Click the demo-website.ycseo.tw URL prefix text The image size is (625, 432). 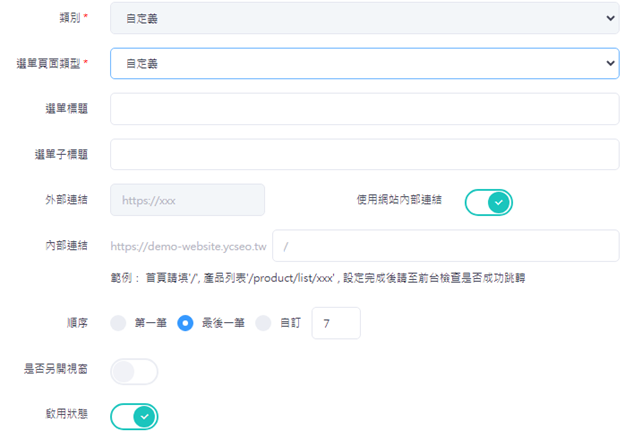(188, 246)
